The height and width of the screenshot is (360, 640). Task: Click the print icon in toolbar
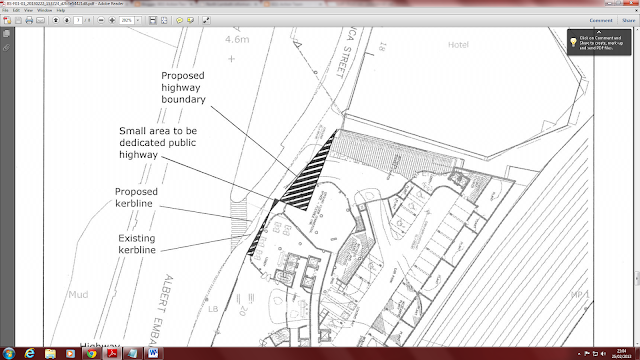pos(29,20)
